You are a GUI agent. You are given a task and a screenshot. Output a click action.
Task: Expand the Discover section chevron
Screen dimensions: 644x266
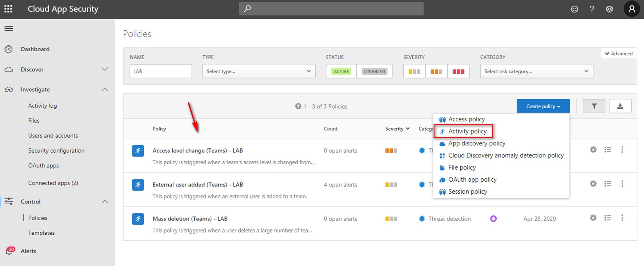pos(105,69)
